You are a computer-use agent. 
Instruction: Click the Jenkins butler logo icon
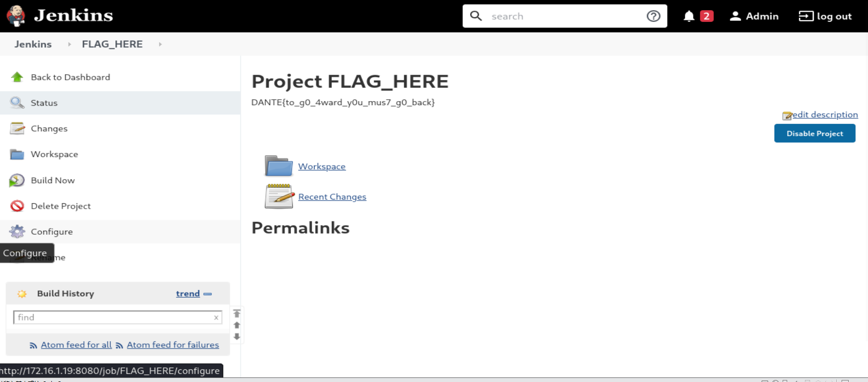pos(16,16)
